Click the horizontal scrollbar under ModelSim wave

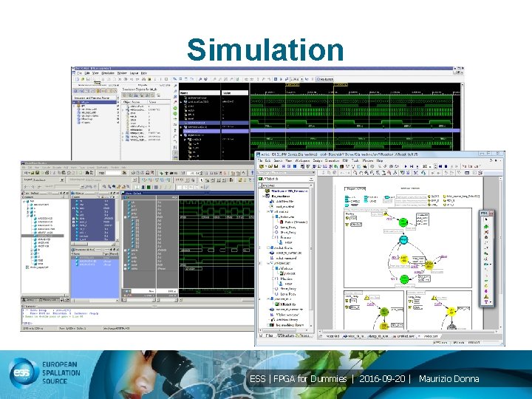click(217, 300)
